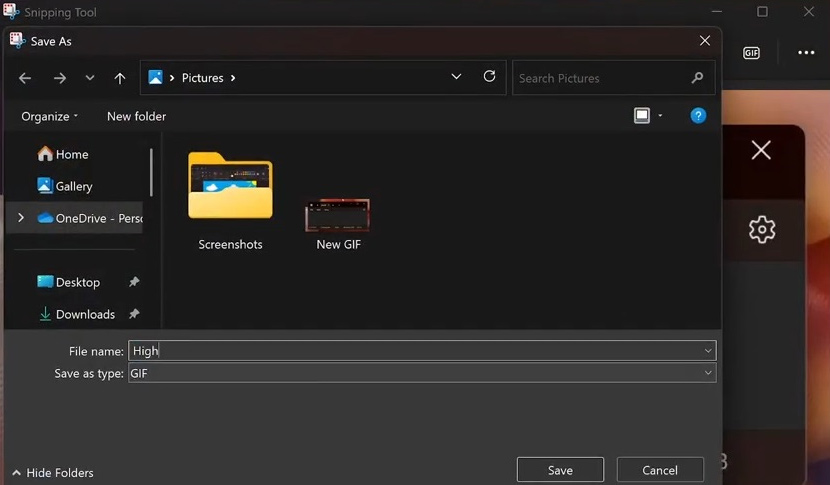The height and width of the screenshot is (485, 830).
Task: Click Save button
Action: pyautogui.click(x=560, y=470)
